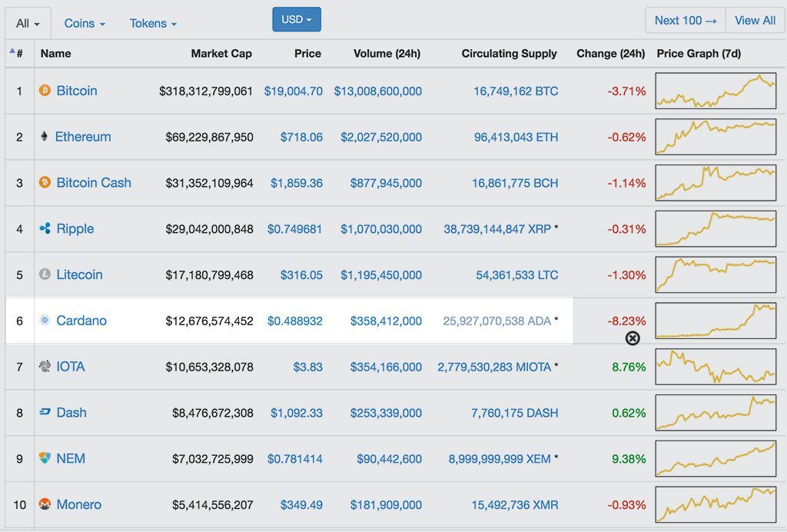Open the NEM link
This screenshot has width=787, height=532.
click(x=71, y=458)
